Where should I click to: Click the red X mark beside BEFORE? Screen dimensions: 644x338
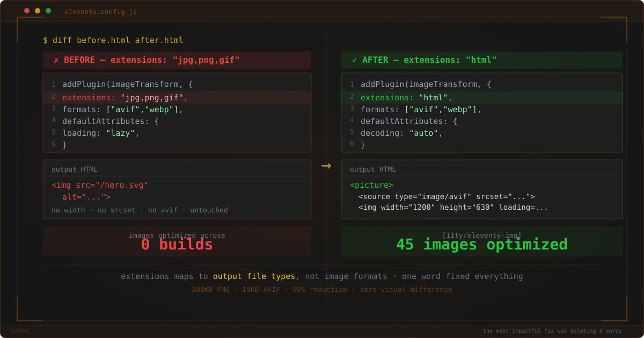56,60
